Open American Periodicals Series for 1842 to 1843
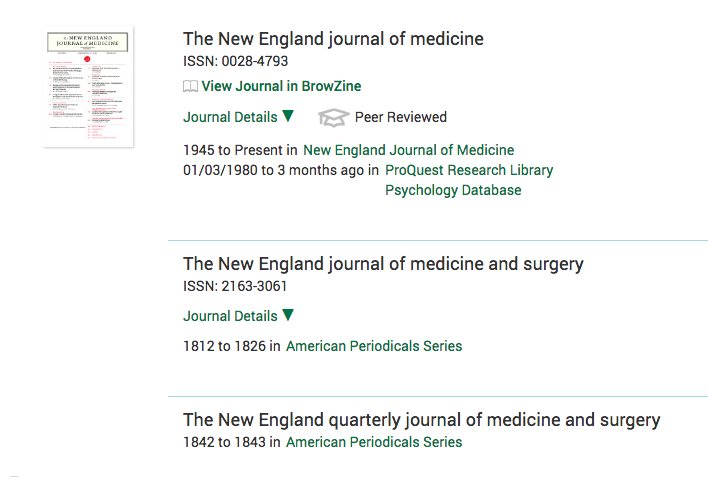 [x=374, y=442]
